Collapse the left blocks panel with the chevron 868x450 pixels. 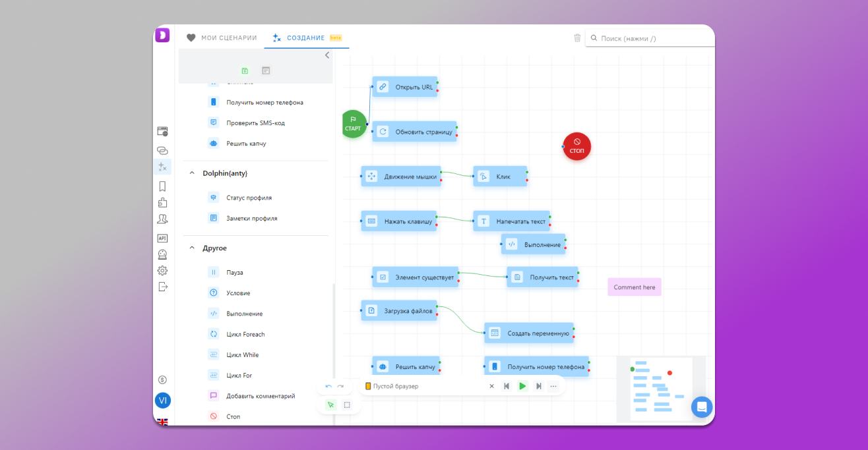327,55
